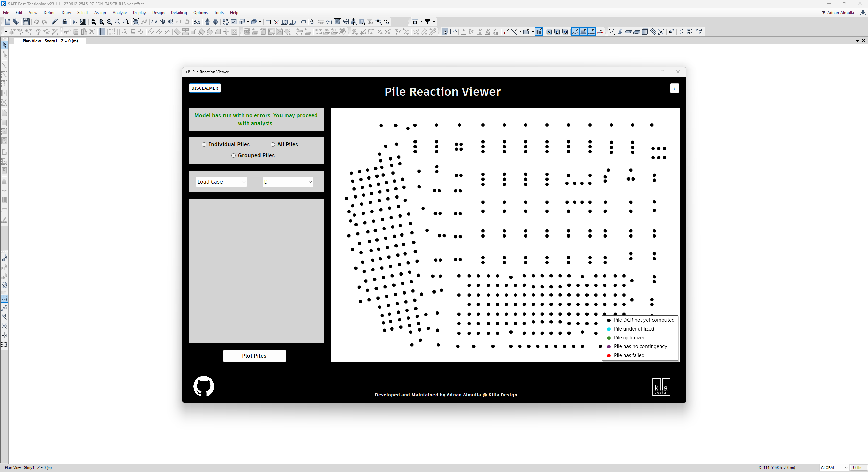
Task: Expand the arrow beside the 3D cube icon
Action: 248,22
